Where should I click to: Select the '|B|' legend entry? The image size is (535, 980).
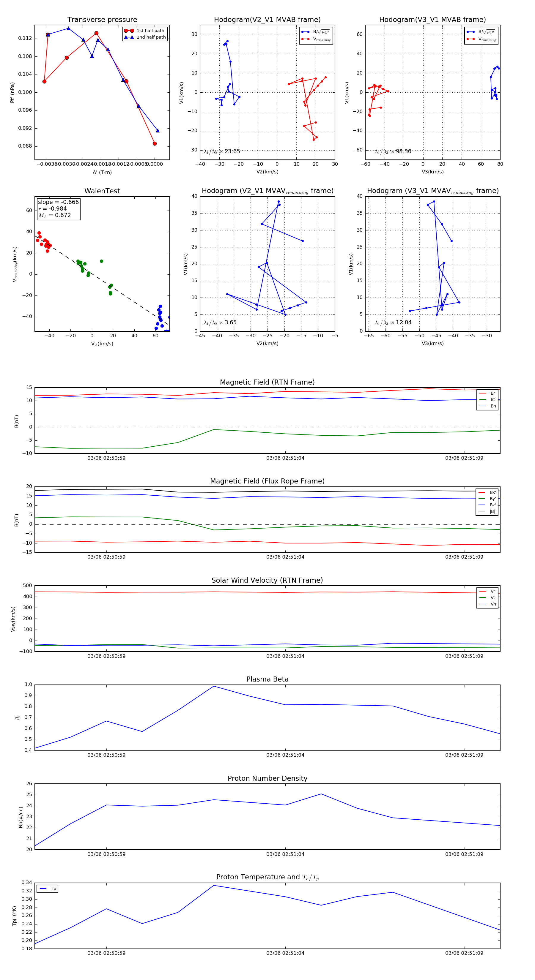pos(487,512)
